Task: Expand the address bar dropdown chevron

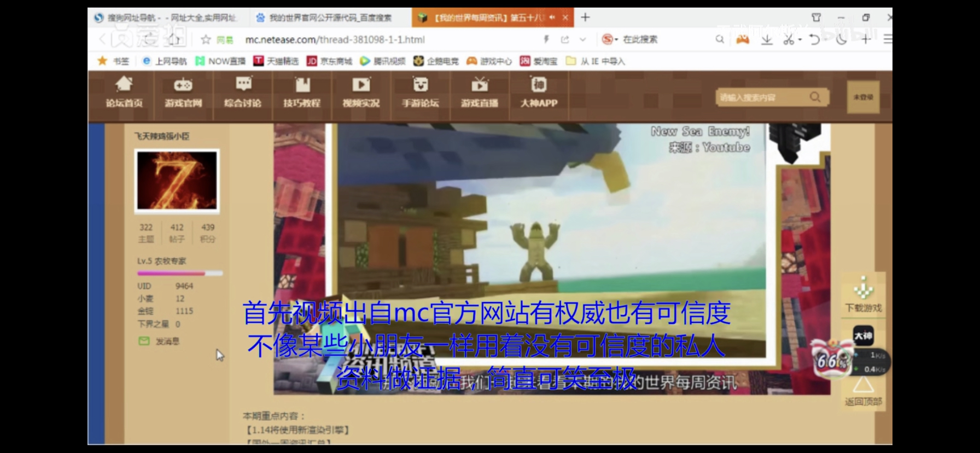Action: pos(583,39)
